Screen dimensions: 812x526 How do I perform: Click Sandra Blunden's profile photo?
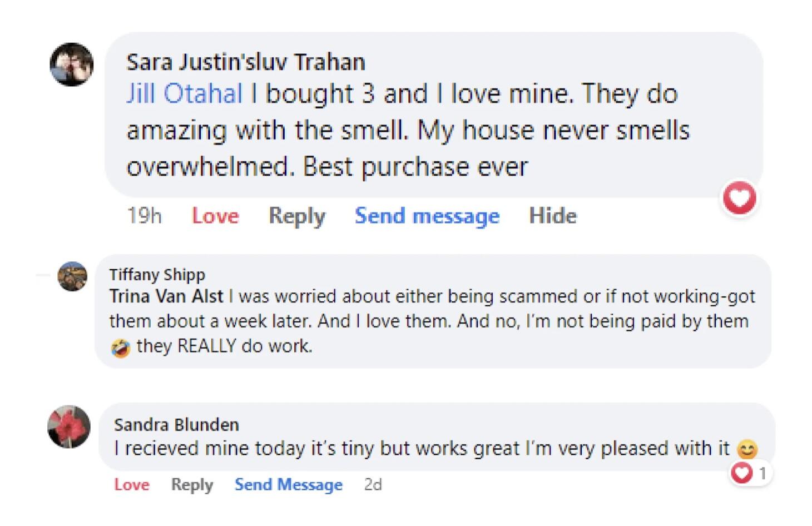(x=69, y=427)
